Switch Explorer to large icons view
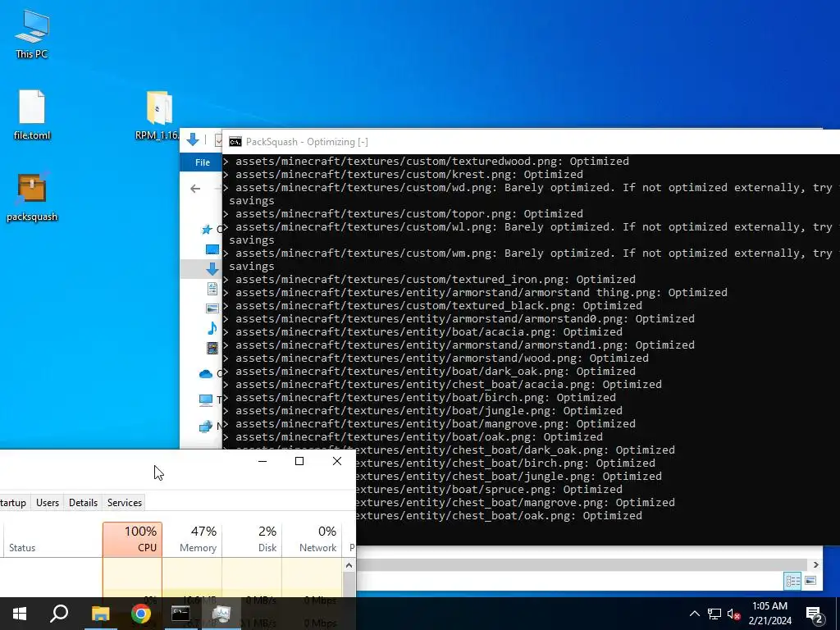 pos(810,581)
